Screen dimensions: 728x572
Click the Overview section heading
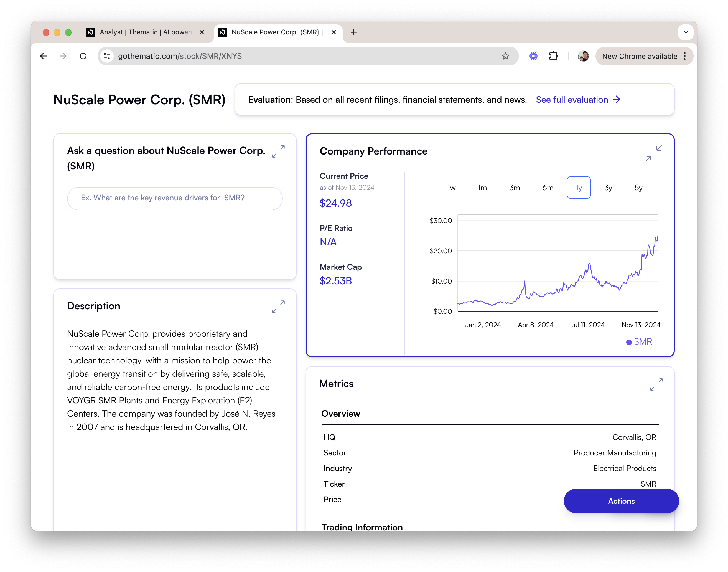340,413
